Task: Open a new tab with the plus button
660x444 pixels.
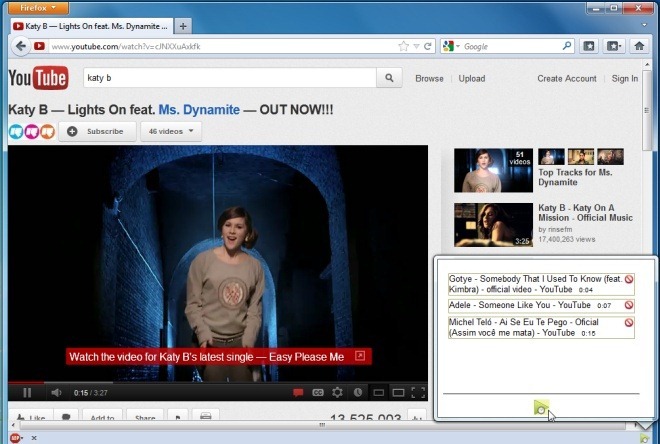Action: [183, 26]
